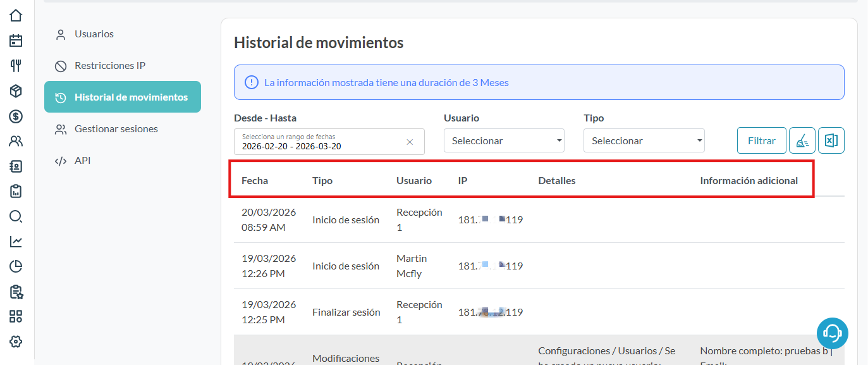
Task: Export the history to Excel
Action: point(831,140)
